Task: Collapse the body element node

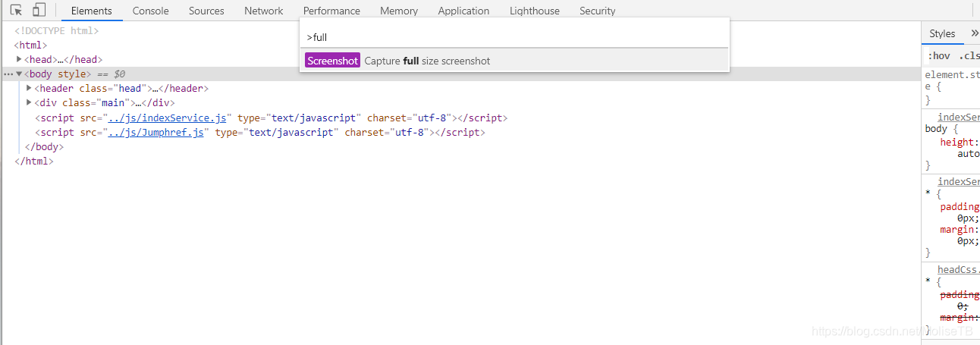Action: pyautogui.click(x=19, y=74)
